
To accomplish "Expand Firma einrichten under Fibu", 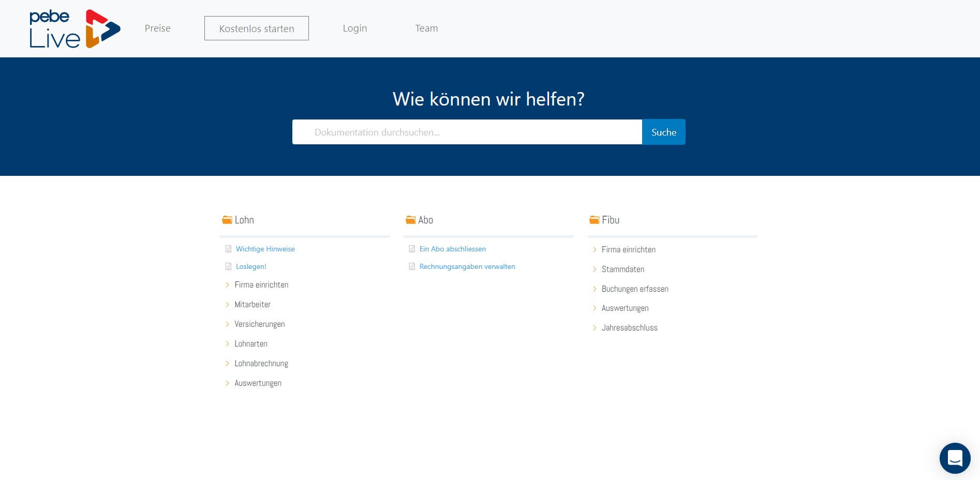I will coord(629,250).
